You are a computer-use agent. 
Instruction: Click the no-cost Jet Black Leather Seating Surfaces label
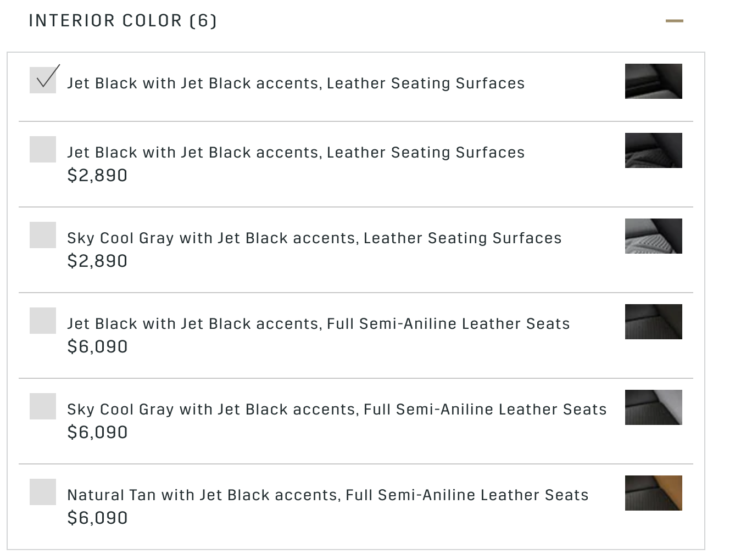click(296, 83)
